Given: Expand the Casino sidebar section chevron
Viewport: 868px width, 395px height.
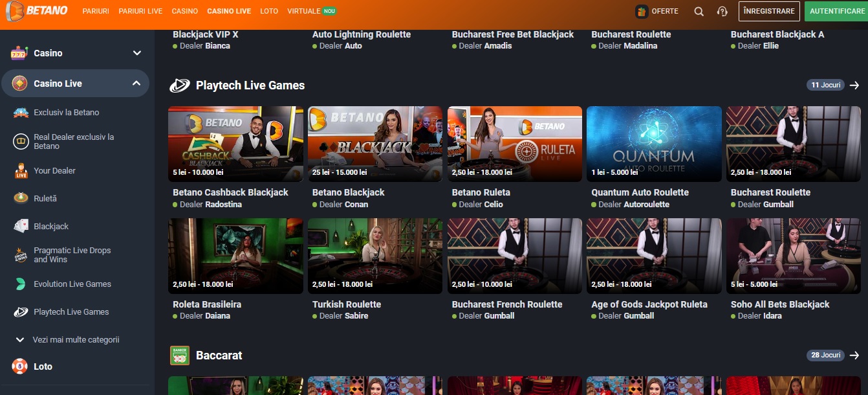Looking at the screenshot, I should click(136, 53).
